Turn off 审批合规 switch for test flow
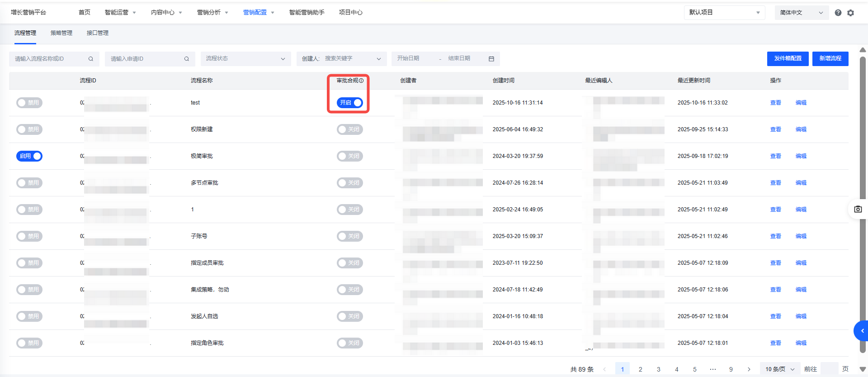The width and height of the screenshot is (868, 377). point(350,103)
